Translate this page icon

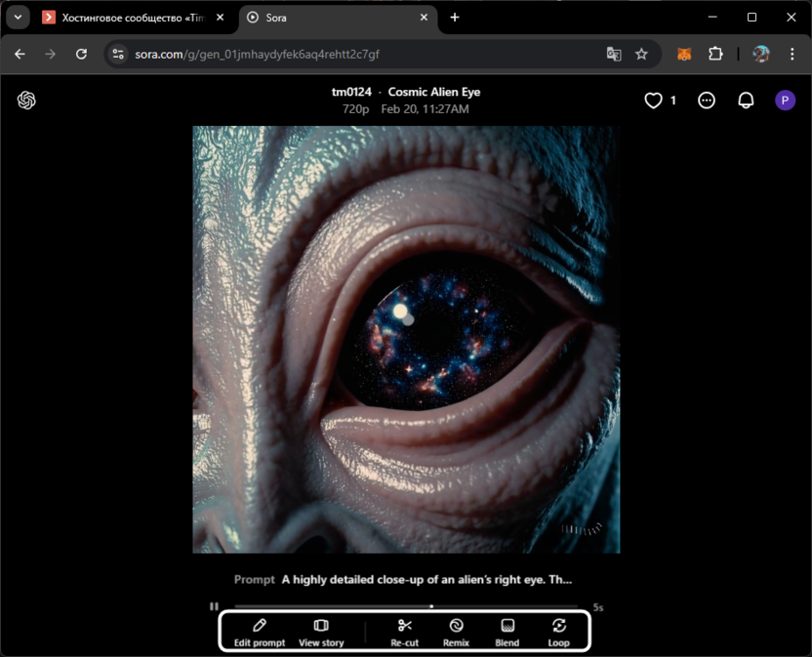tap(614, 54)
